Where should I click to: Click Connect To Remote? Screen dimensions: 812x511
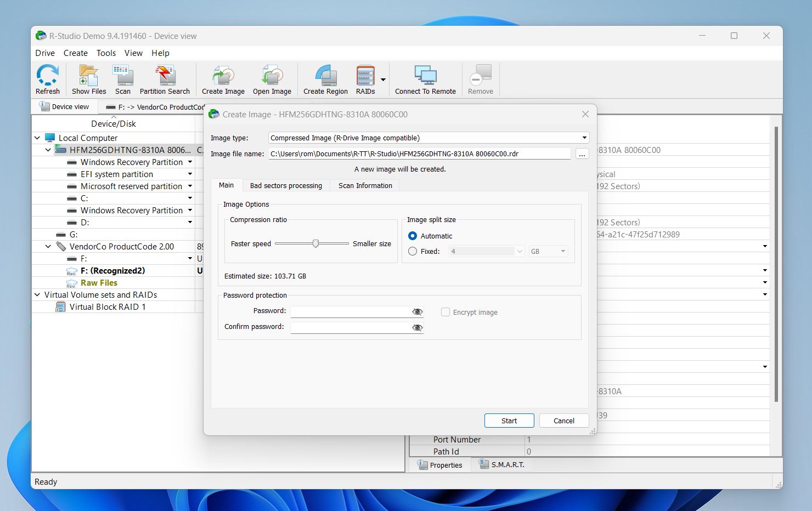click(x=425, y=78)
